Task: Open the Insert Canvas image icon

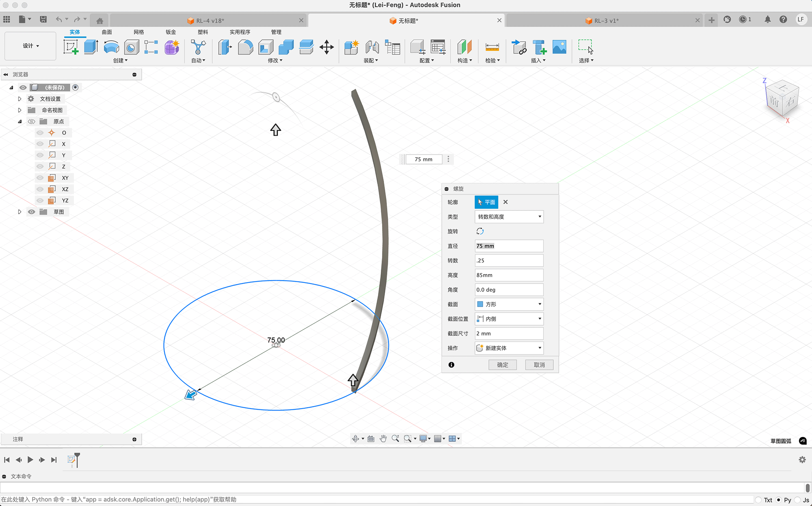Action: click(559, 47)
